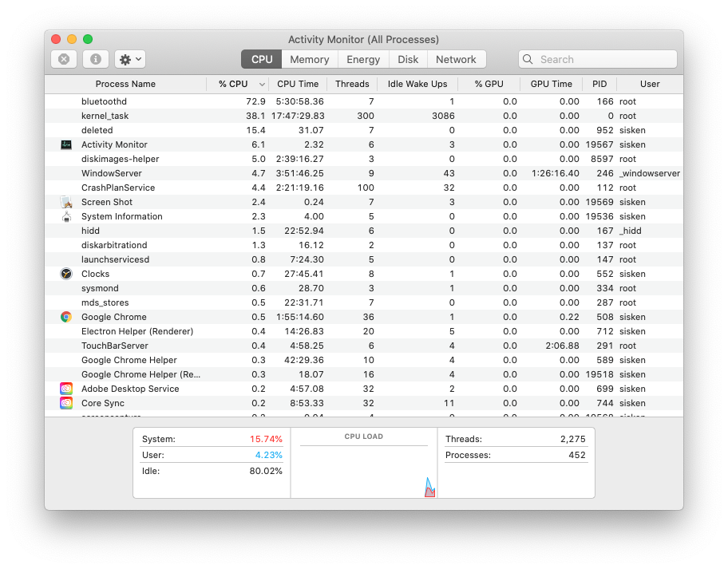Click the Google Chrome process icon
The width and height of the screenshot is (728, 569).
67,317
